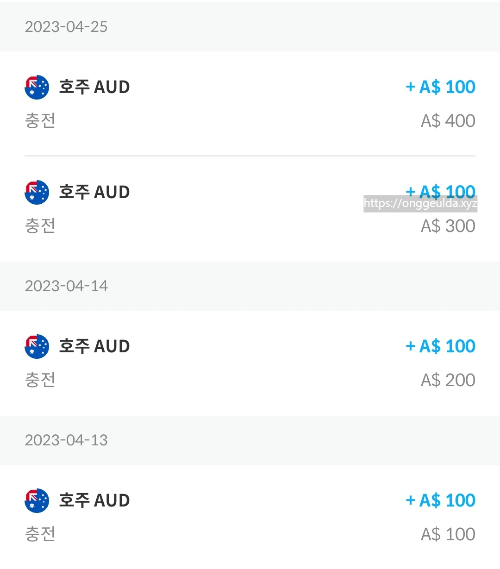The image size is (500, 569).
Task: Tap the A$ 300 balance value
Action: click(448, 226)
